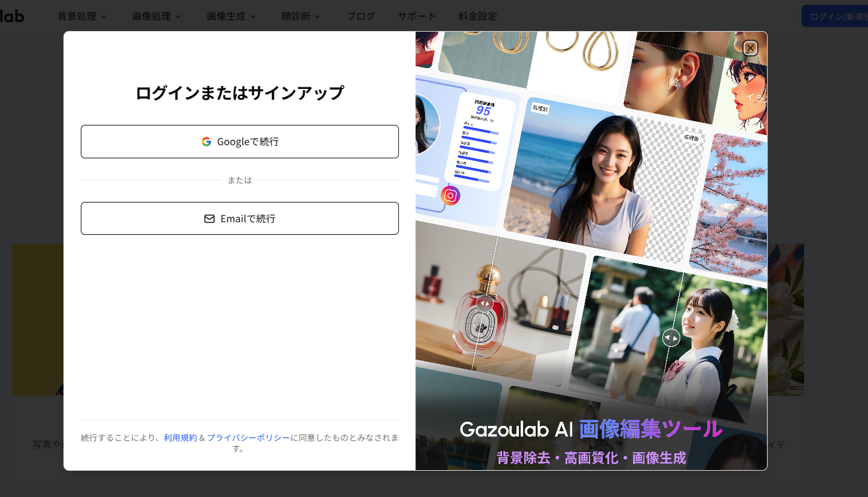Expand the 画像生成 menu
This screenshot has height=497, width=868.
click(231, 16)
